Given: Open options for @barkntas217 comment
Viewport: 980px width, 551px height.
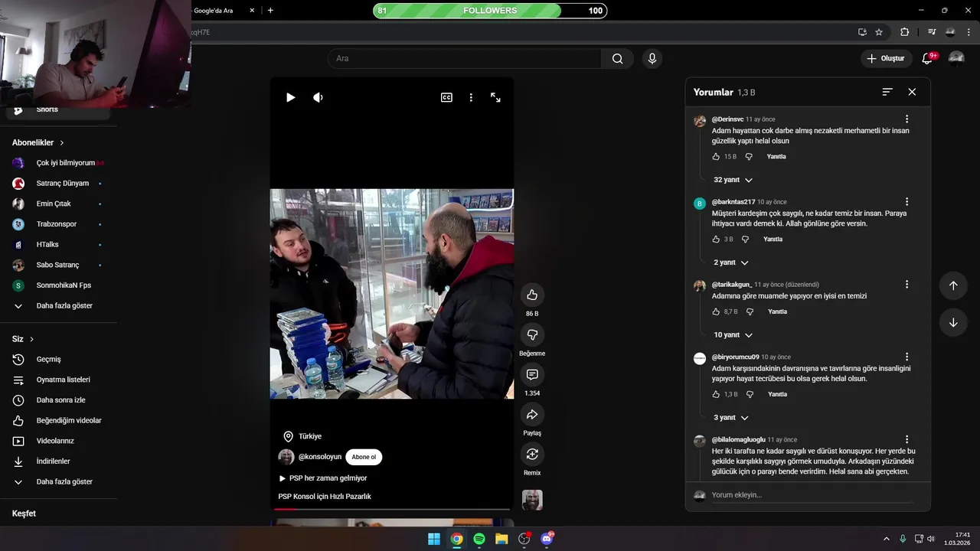Looking at the screenshot, I should pos(907,202).
